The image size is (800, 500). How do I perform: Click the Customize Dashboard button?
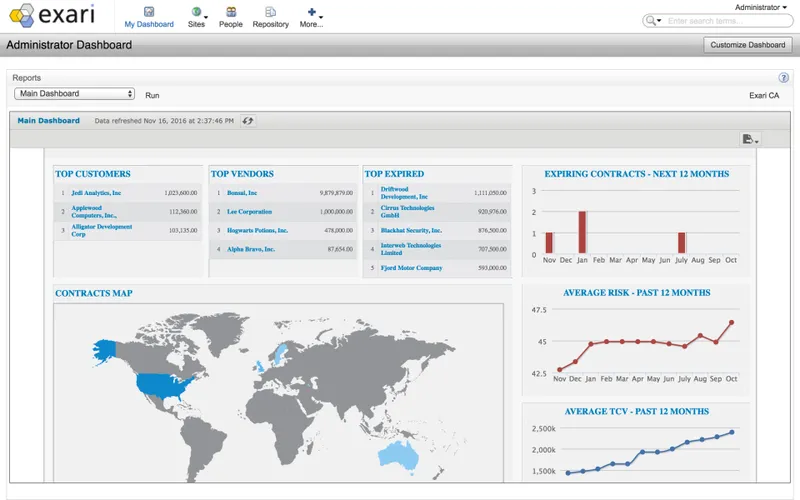747,45
